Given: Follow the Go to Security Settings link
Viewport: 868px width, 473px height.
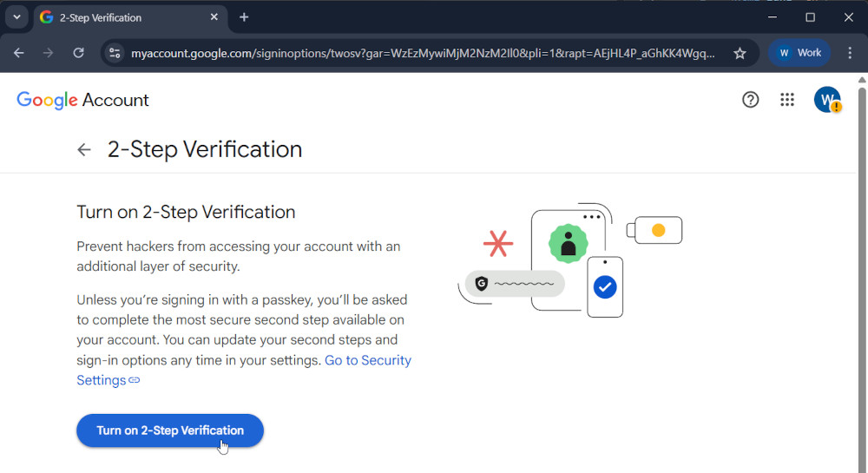Looking at the screenshot, I should click(367, 360).
